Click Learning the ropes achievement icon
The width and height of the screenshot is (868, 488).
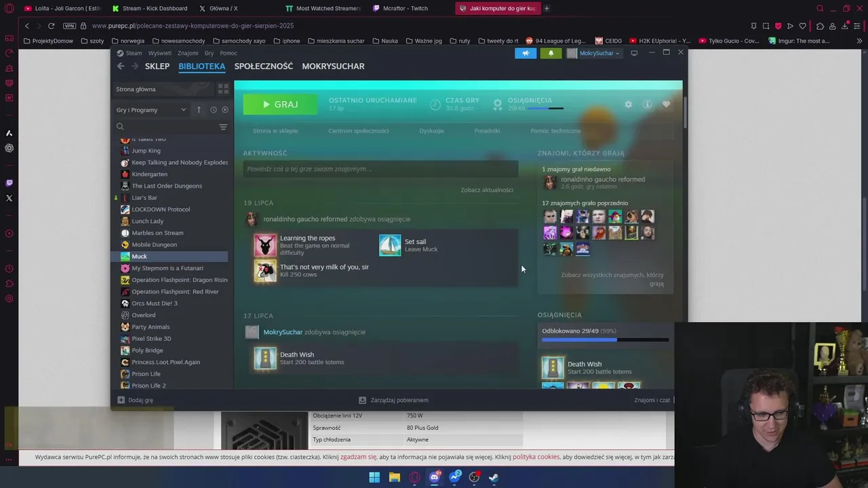tap(265, 245)
